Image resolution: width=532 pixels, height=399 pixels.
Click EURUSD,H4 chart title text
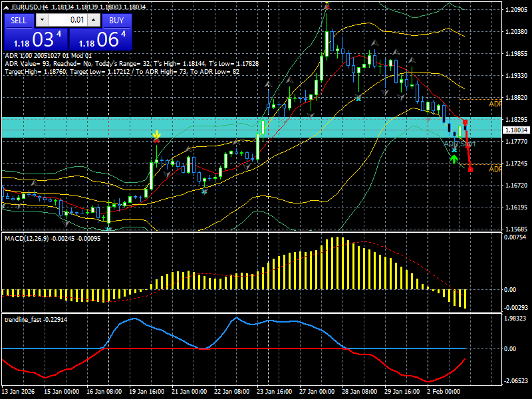(29, 7)
